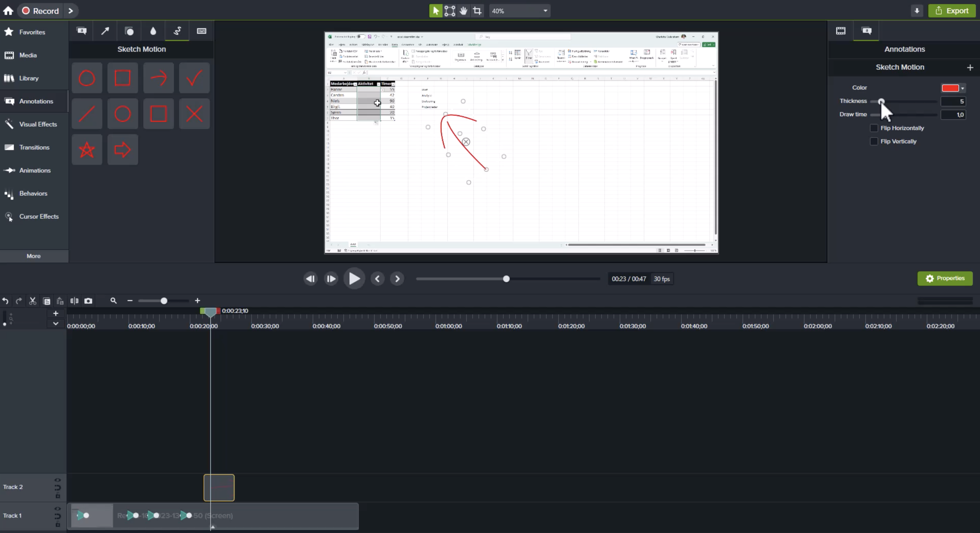Enable Flip Horizontally checkbox
Screen dimensions: 980x533
(x=874, y=128)
